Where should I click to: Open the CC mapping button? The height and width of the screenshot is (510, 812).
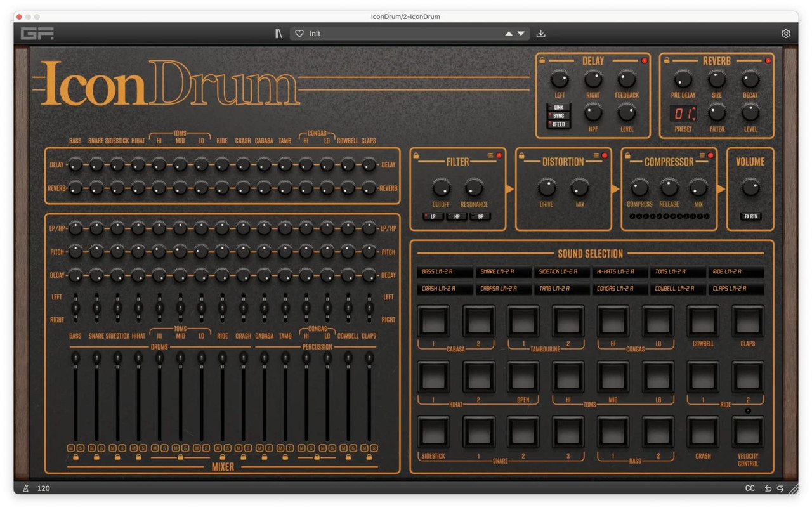[750, 488]
